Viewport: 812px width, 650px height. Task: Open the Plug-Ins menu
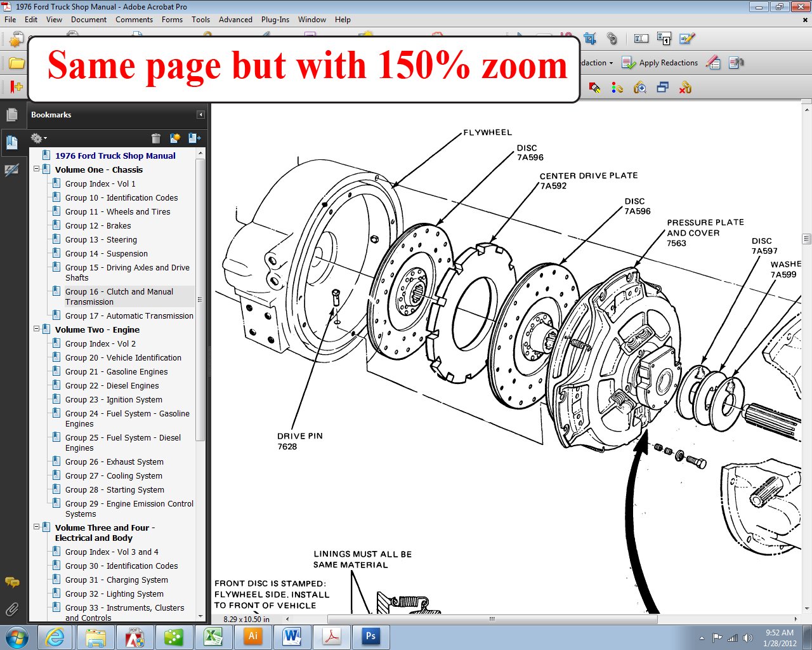275,20
